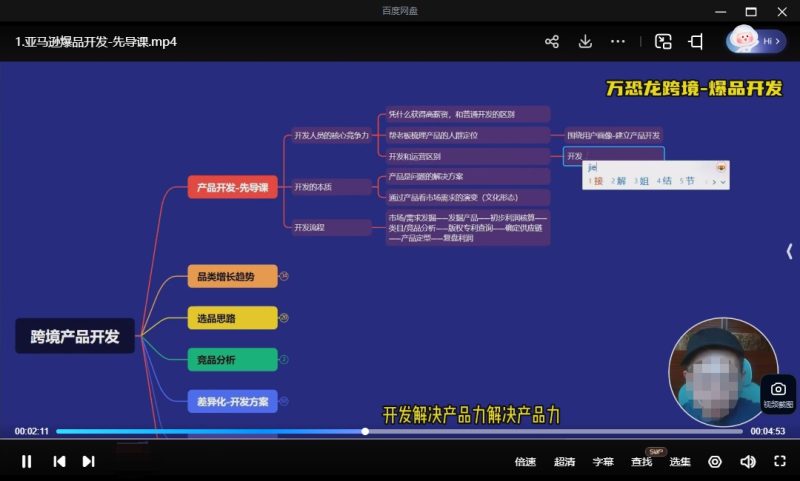This screenshot has width=800, height=481.
Task: Open the Hi user avatar profile
Action: click(x=756, y=40)
